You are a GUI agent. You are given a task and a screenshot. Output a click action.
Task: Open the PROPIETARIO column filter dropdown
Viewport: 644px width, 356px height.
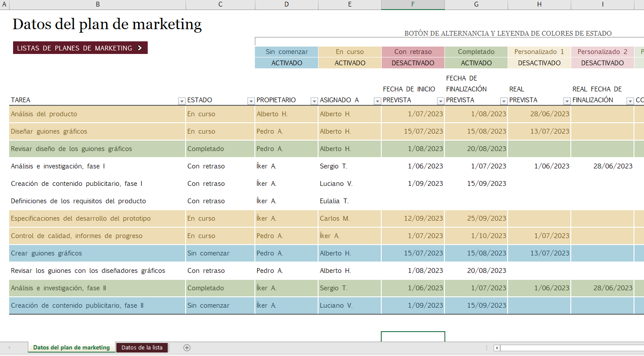[314, 101]
